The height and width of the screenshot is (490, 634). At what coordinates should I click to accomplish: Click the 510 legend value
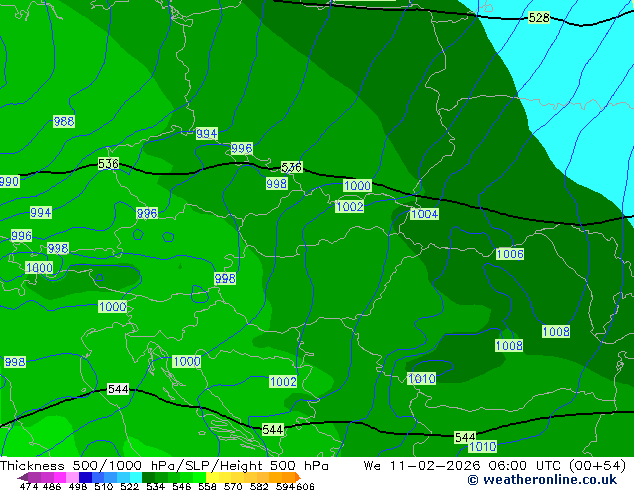coord(104,486)
